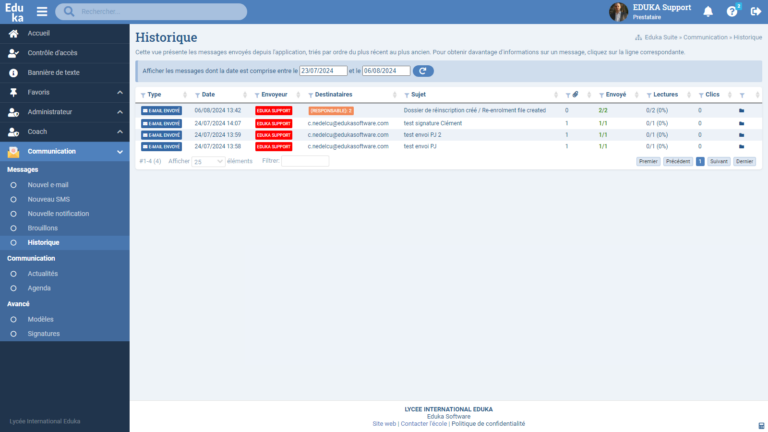
Task: Select the Brouillons sidebar item
Action: tap(44, 228)
